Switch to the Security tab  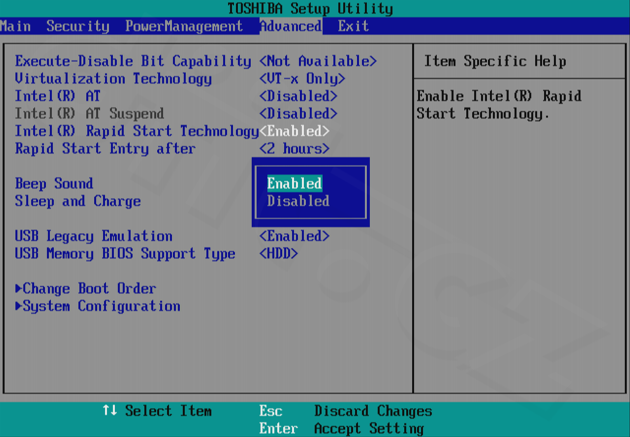(78, 26)
